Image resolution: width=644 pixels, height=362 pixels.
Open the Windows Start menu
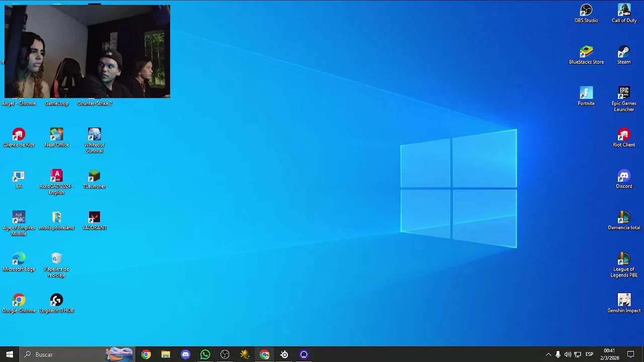[x=10, y=354]
